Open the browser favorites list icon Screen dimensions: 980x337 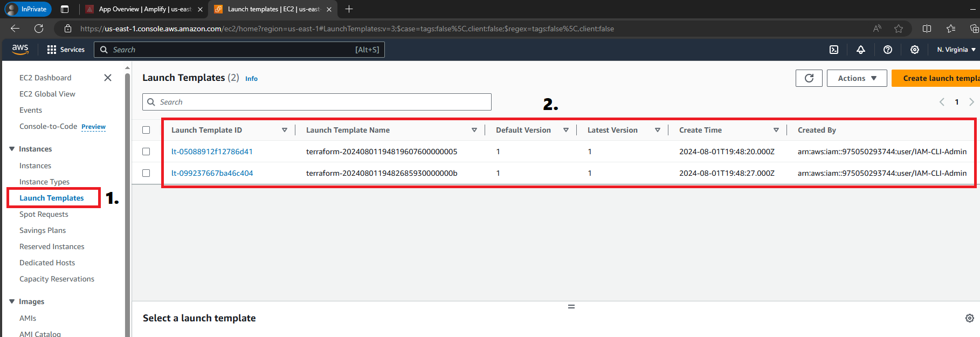pyautogui.click(x=950, y=29)
